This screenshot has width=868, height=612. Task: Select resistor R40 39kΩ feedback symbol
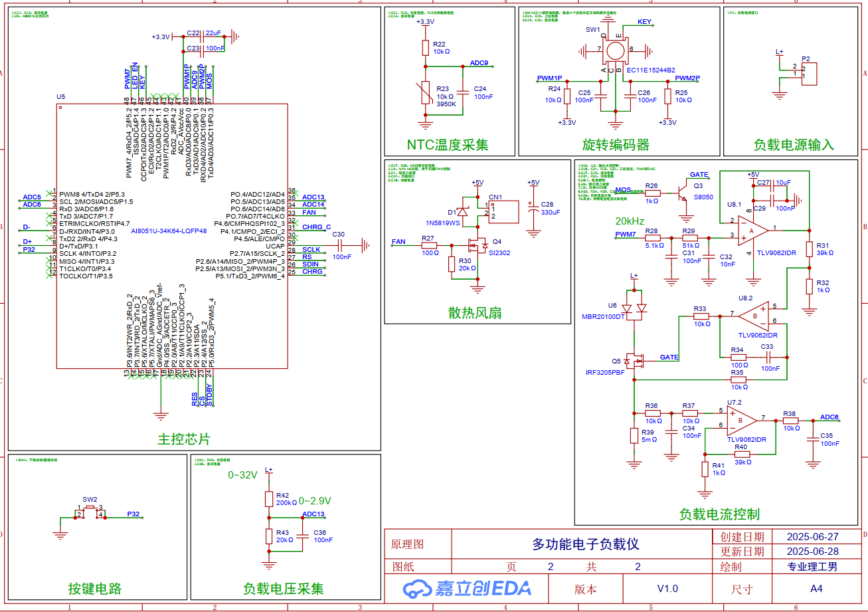741,455
